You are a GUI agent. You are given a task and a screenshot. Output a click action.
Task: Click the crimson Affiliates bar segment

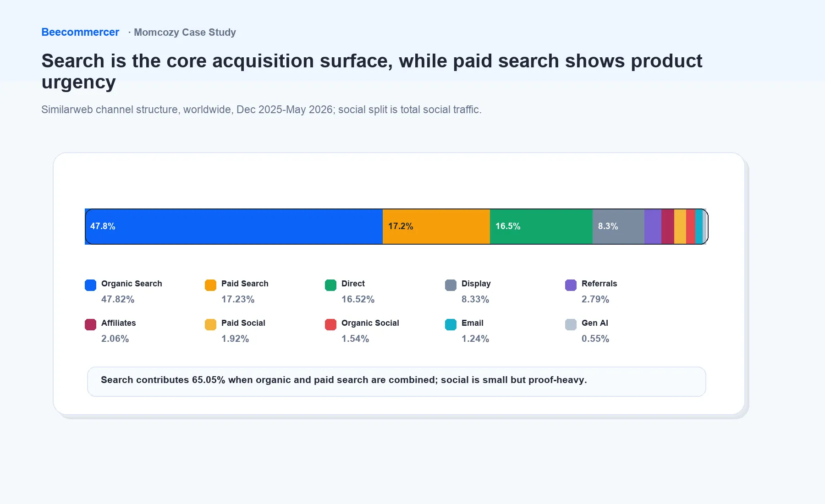point(668,226)
